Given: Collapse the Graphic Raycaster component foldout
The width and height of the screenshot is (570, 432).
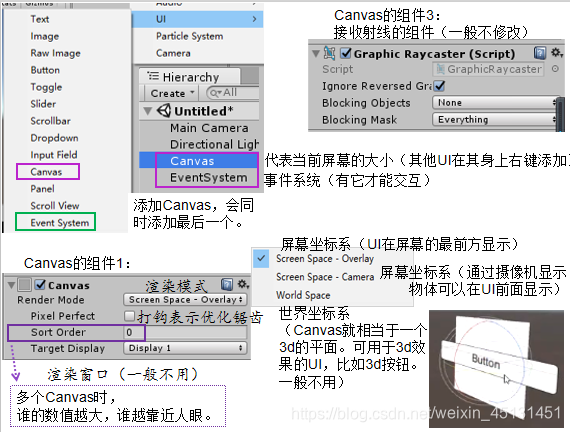Looking at the screenshot, I should click(316, 53).
